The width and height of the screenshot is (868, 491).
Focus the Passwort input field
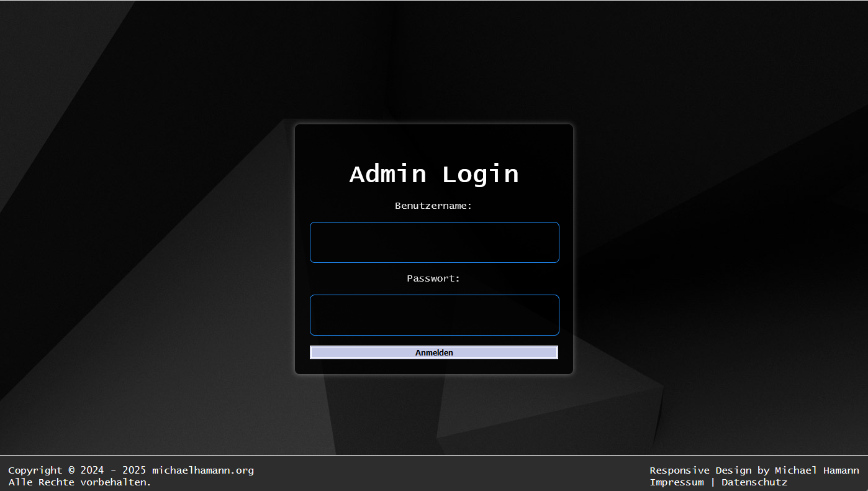point(434,315)
